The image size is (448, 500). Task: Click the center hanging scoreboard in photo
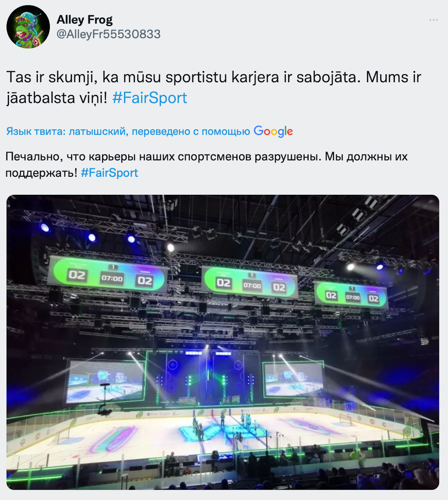[251, 282]
